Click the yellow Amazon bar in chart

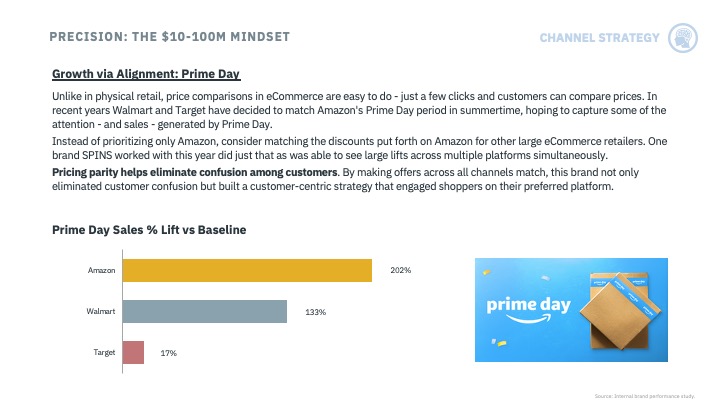(x=247, y=270)
